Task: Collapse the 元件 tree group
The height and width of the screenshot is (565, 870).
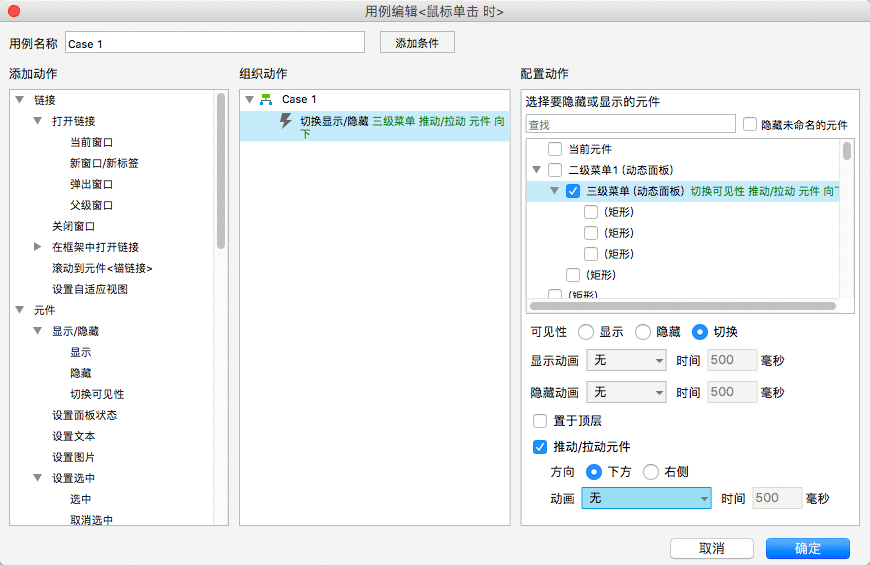Action: click(x=20, y=310)
